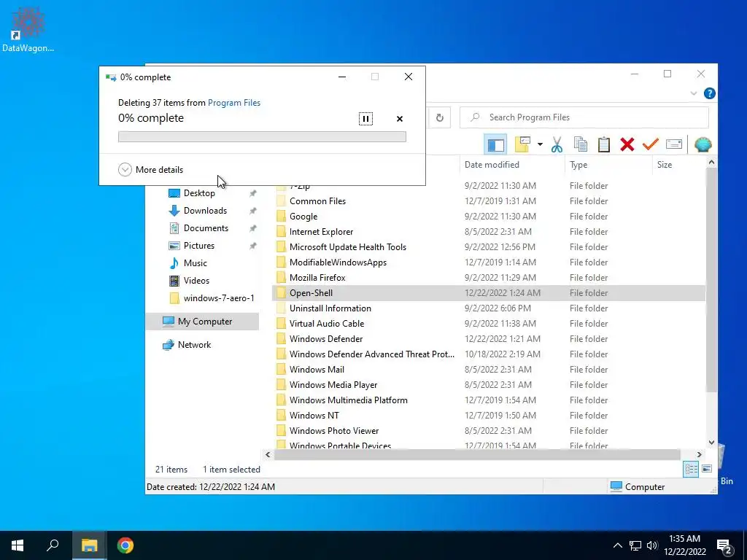Click the red X Delete icon

(x=627, y=144)
